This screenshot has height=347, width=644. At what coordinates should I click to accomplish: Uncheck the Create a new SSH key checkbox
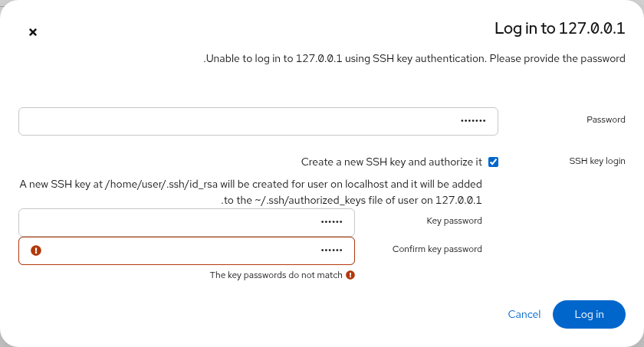[x=493, y=162]
